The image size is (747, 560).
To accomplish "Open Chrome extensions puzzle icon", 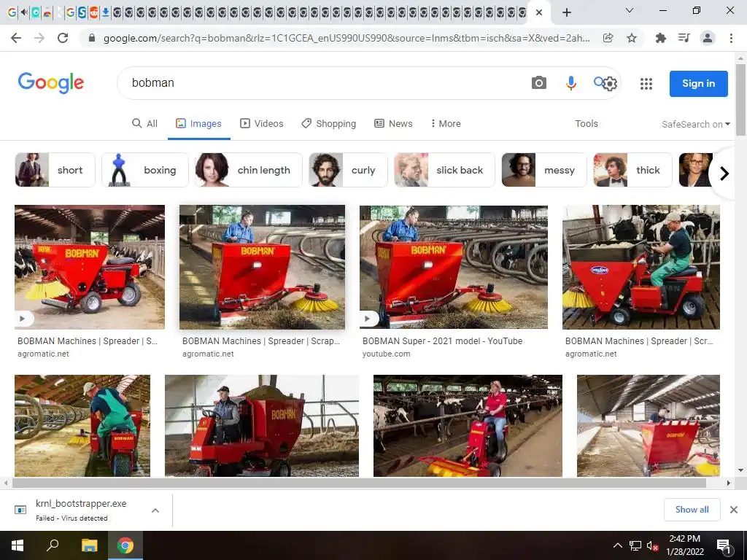I will click(x=661, y=38).
